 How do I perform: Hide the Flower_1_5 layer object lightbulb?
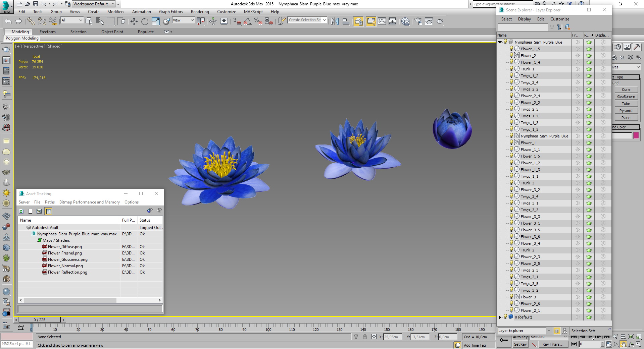point(511,49)
